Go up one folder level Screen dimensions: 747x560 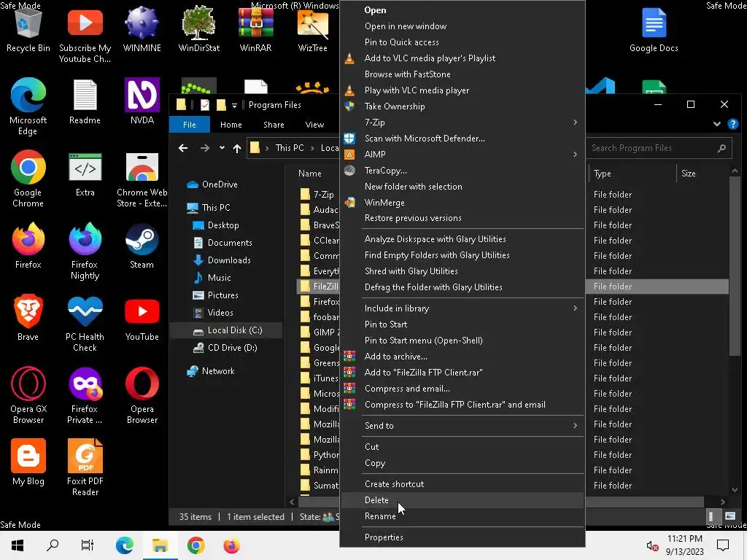(x=237, y=148)
